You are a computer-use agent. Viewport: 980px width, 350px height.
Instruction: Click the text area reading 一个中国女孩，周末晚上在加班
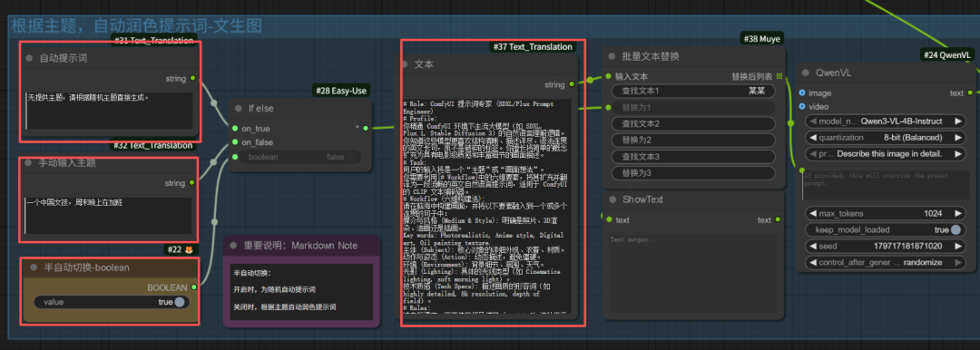109,216
